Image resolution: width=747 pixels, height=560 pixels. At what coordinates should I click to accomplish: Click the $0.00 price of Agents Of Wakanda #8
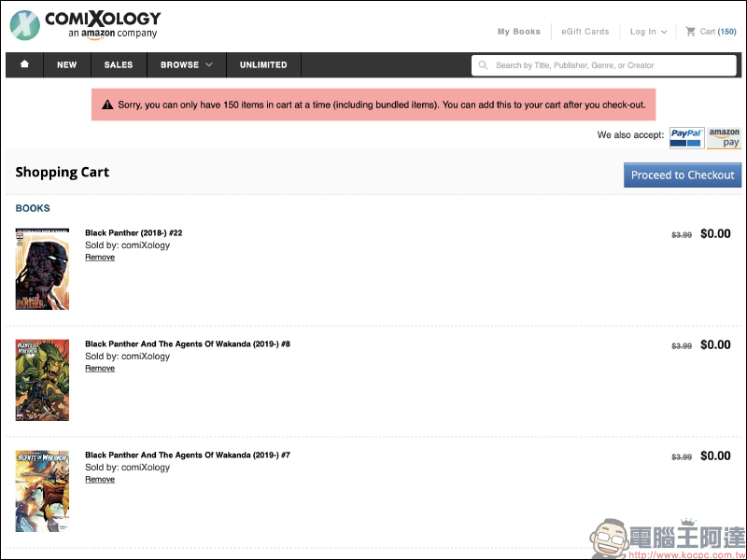pyautogui.click(x=715, y=344)
